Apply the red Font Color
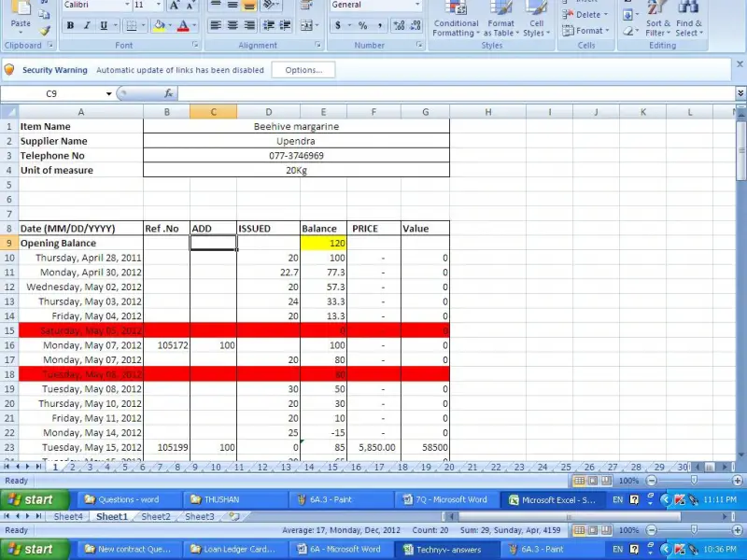 pyautogui.click(x=183, y=26)
